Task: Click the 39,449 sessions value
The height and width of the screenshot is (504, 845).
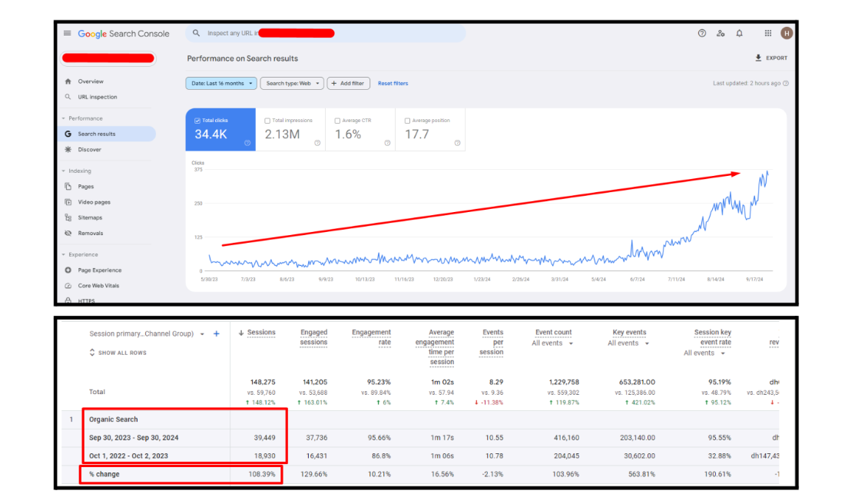Action: pyautogui.click(x=264, y=438)
